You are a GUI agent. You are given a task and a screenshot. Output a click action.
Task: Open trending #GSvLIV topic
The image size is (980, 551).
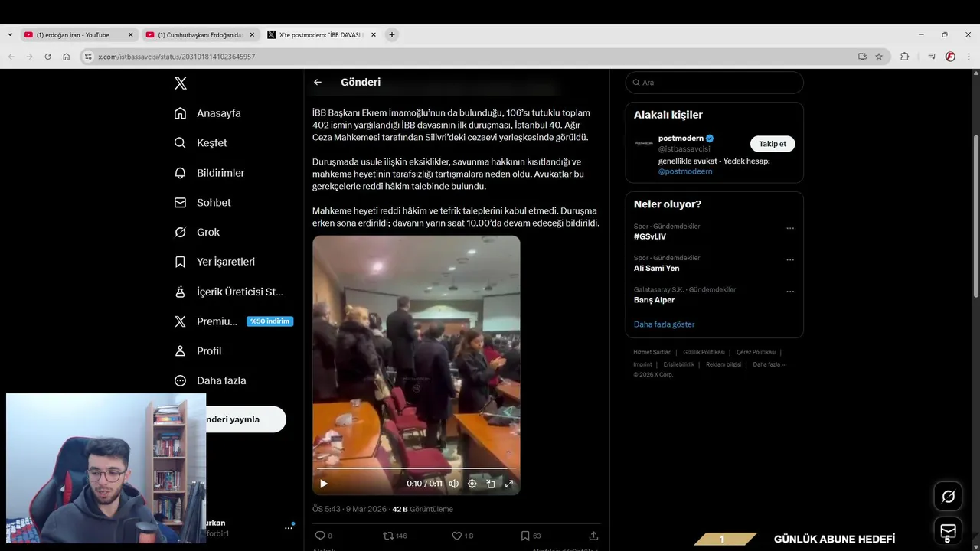click(650, 236)
